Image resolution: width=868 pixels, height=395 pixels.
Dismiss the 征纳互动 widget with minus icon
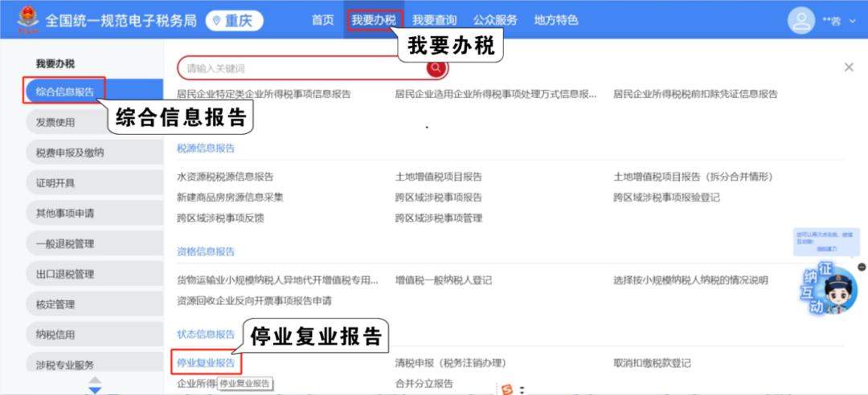(x=862, y=267)
